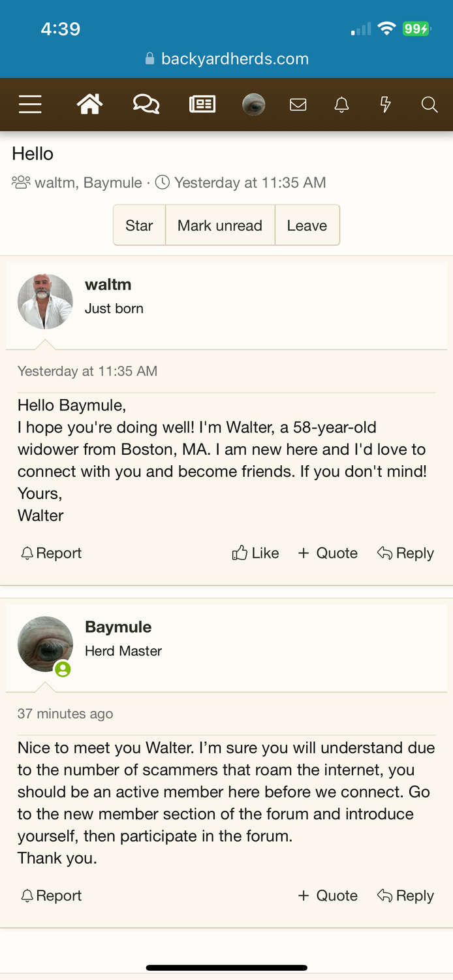Open what's new lightning bolt
Screen dimensions: 453x980
[x=385, y=105]
